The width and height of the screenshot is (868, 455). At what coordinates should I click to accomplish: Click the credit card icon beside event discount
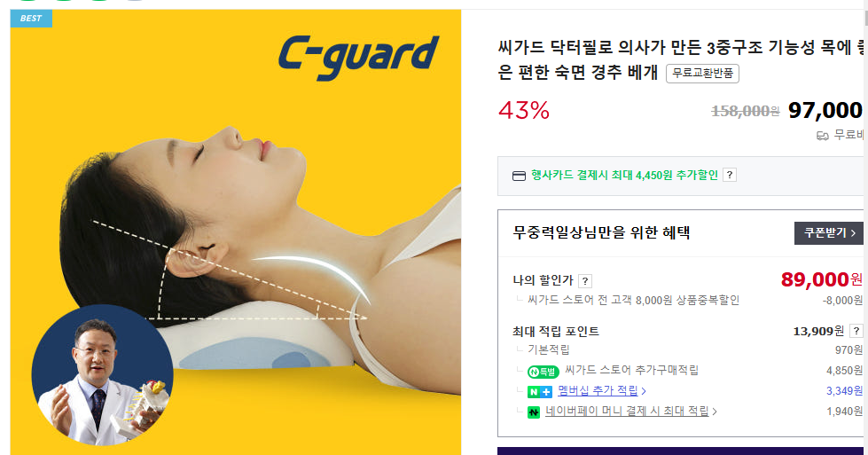click(519, 176)
